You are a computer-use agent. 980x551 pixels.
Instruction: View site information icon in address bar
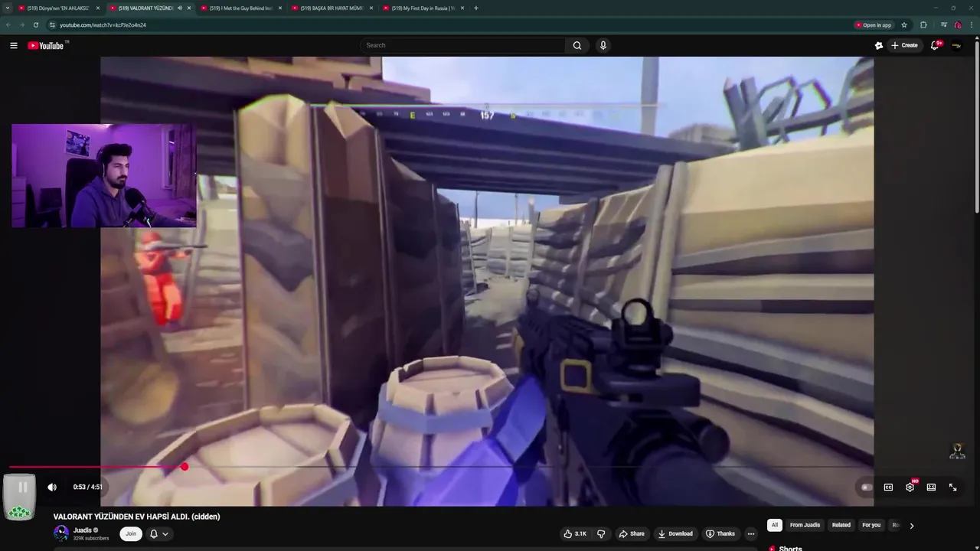[53, 24]
